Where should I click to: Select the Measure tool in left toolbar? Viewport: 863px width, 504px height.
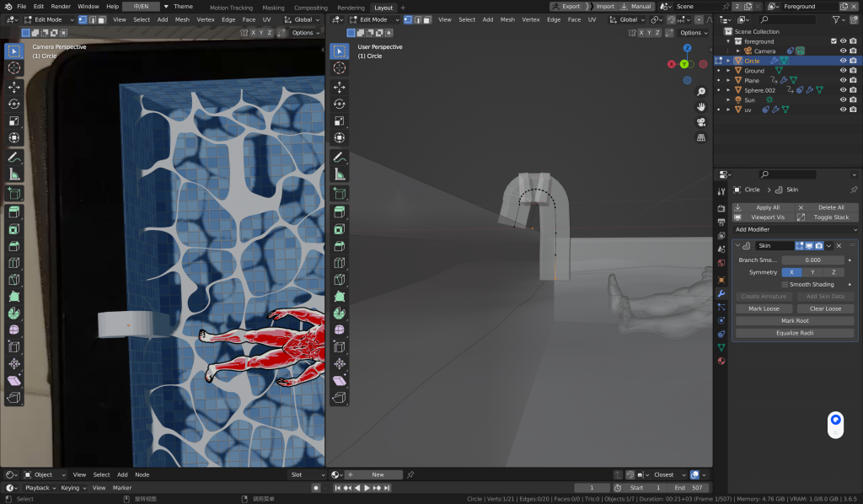point(14,174)
